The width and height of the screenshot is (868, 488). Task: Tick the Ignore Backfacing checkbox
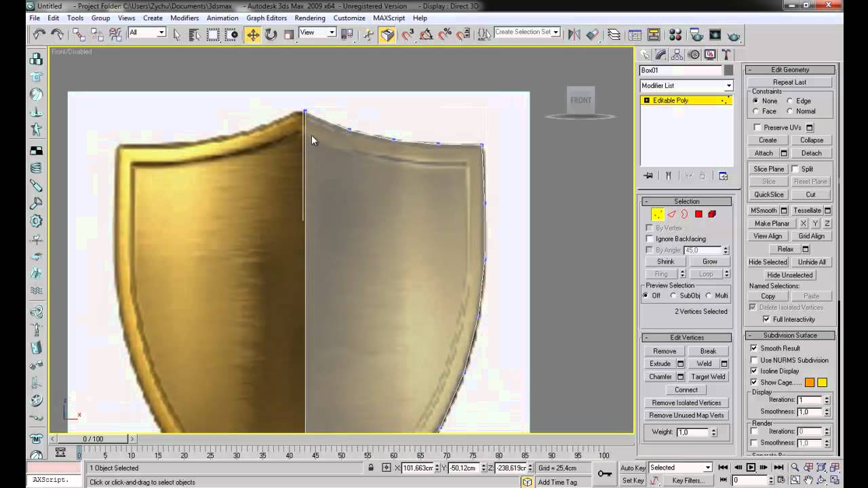[650, 239]
